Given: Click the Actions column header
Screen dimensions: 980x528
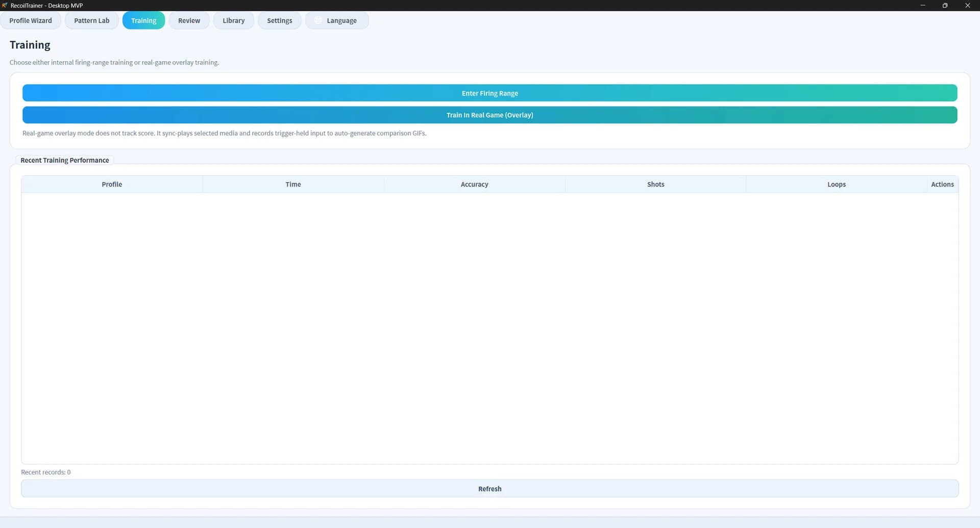Looking at the screenshot, I should [942, 184].
